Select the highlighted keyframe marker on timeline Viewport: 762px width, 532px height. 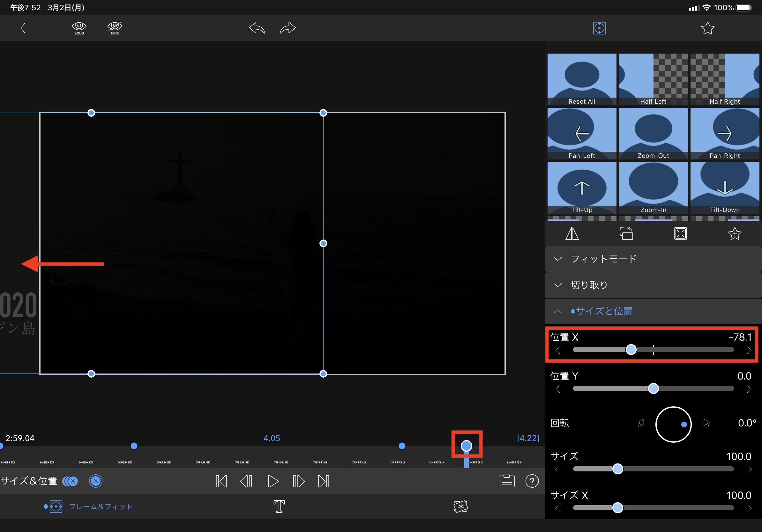pos(466,446)
